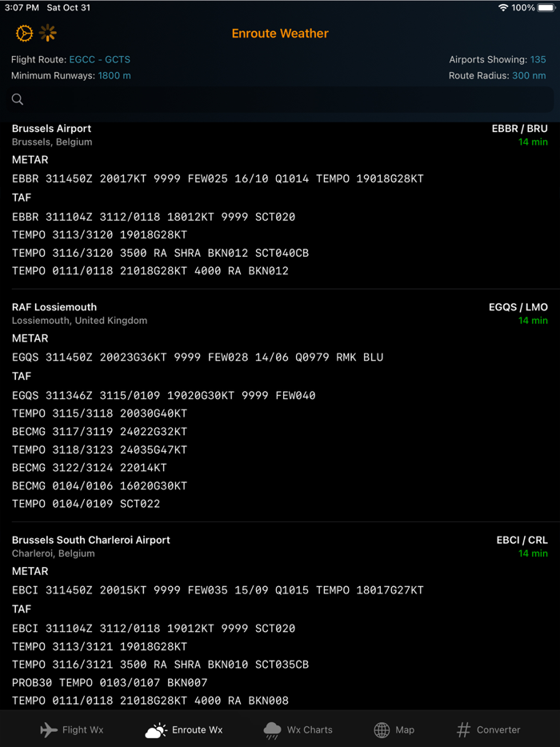Change minimum runways 1800 m value
Screen dimensions: 560x747
point(114,75)
